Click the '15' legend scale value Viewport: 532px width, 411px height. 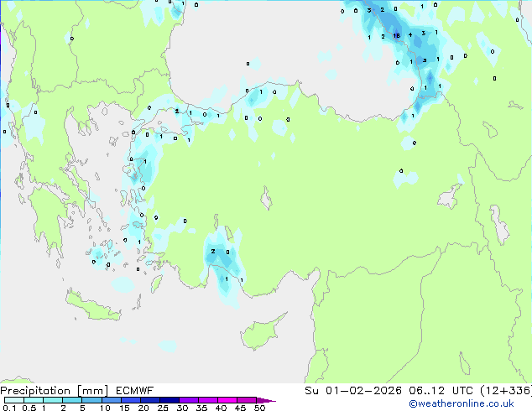click(124, 408)
